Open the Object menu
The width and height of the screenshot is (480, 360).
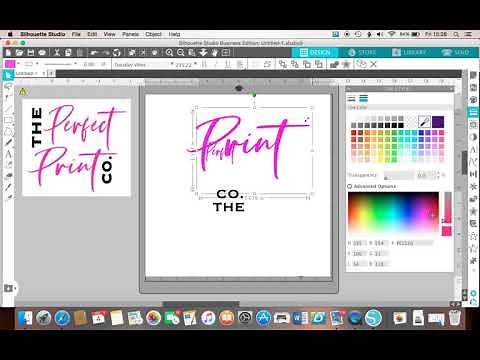point(153,34)
